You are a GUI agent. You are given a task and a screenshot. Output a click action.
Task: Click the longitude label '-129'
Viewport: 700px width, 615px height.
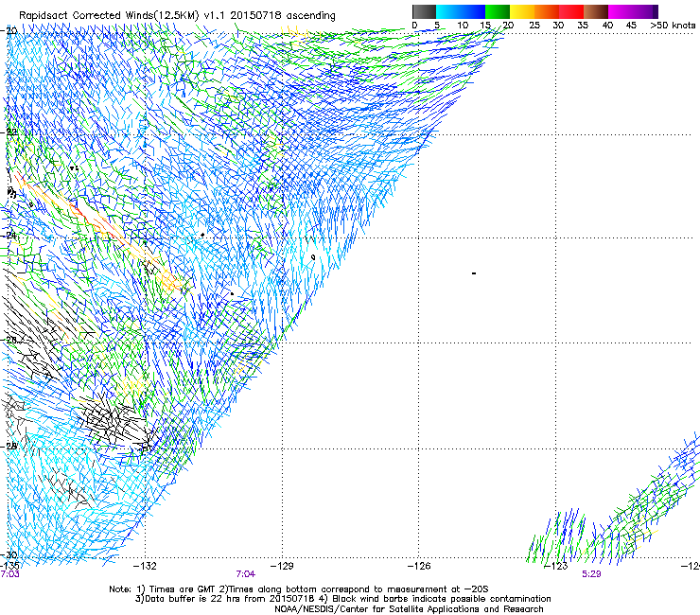coord(282,567)
